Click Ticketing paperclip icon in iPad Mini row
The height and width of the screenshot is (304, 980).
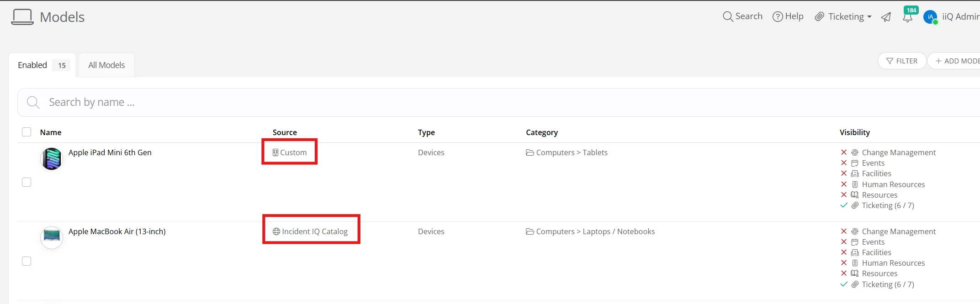(x=855, y=205)
